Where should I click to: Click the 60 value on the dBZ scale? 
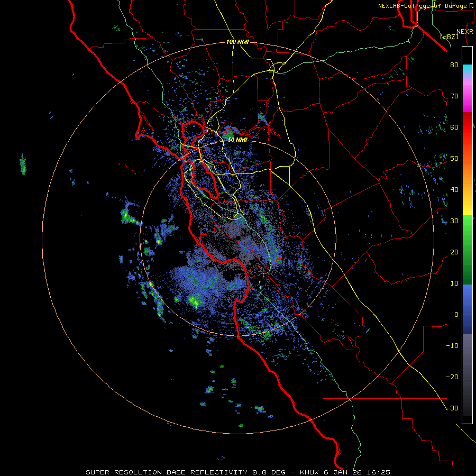454,127
